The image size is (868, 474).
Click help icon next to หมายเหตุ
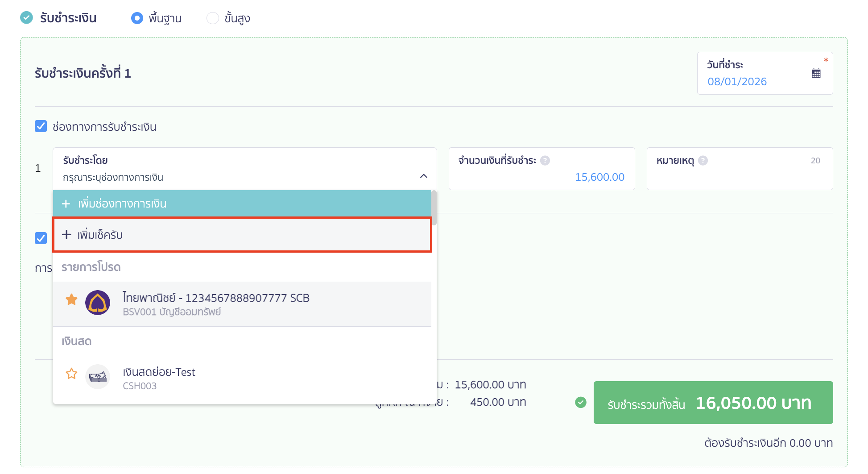point(703,161)
